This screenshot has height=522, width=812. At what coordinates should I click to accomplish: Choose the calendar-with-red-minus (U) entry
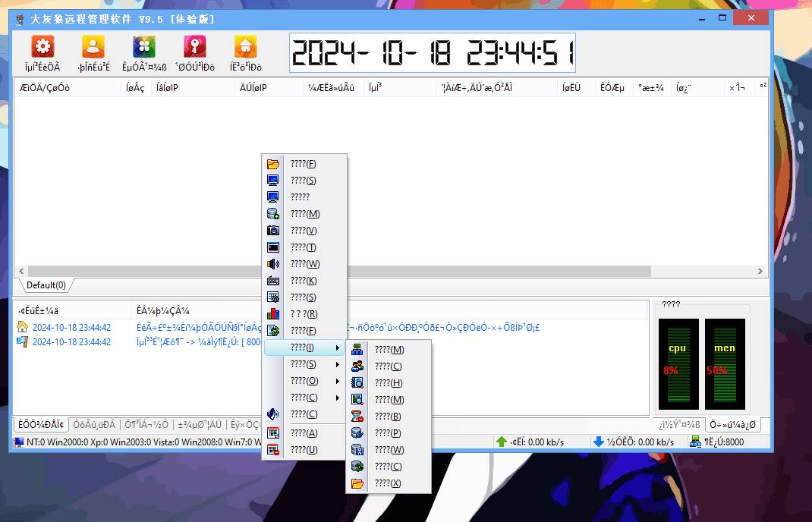tap(304, 450)
